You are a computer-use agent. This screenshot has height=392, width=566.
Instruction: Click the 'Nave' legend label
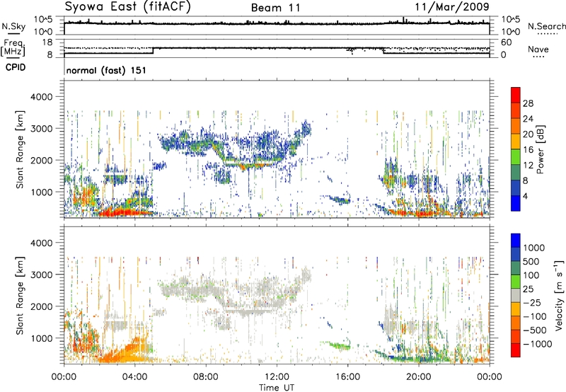tap(538, 50)
